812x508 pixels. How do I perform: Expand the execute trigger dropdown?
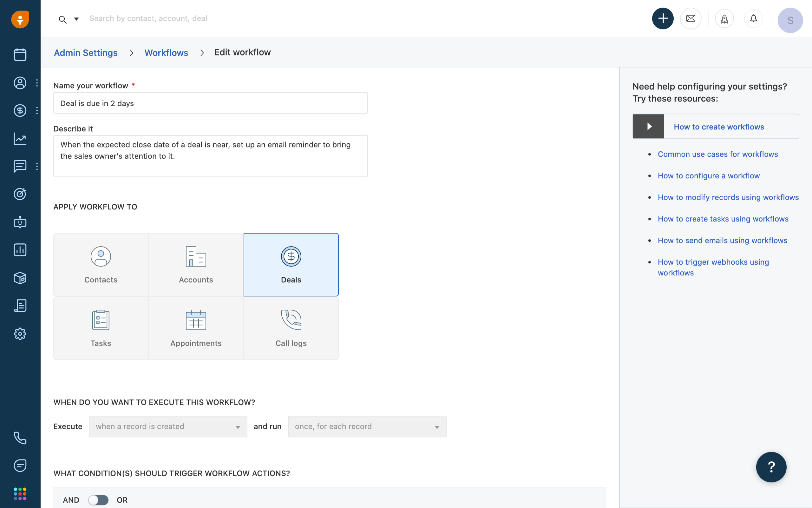click(x=237, y=426)
